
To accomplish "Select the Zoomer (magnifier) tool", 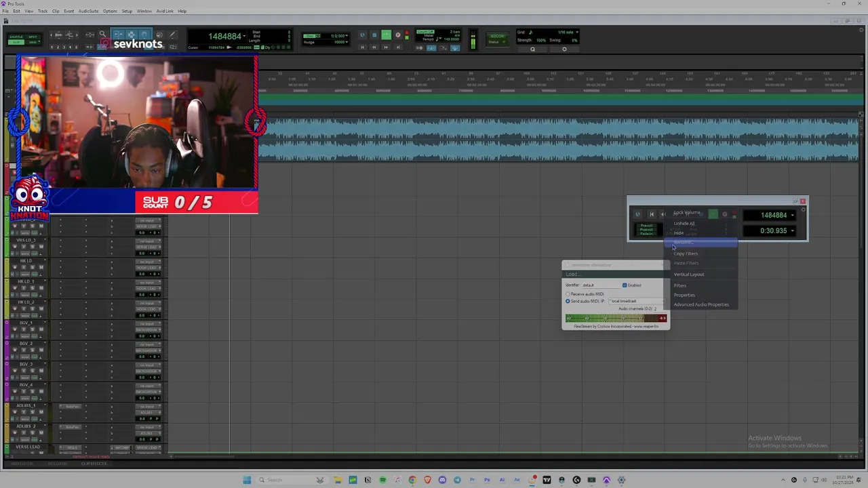I will pyautogui.click(x=102, y=34).
